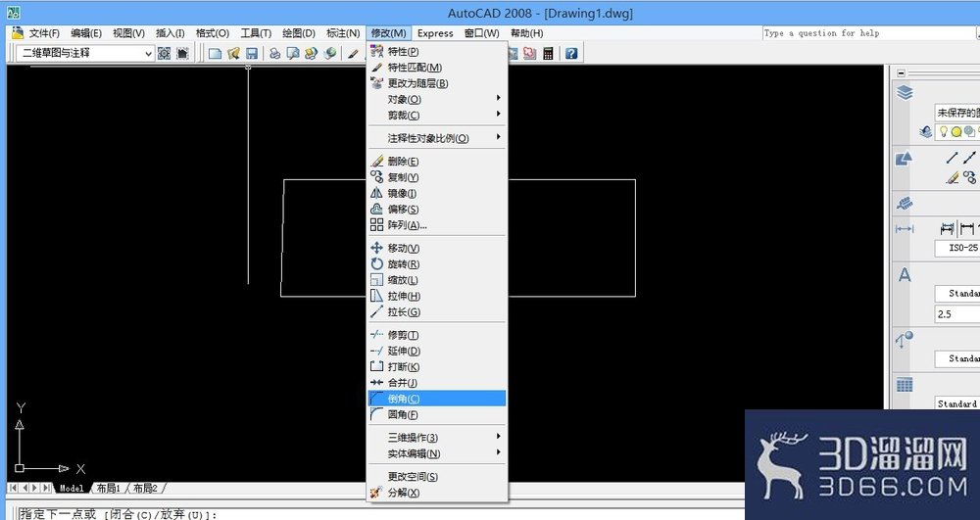
Task: Click the Match Properties brush toolbar icon
Action: click(x=353, y=54)
